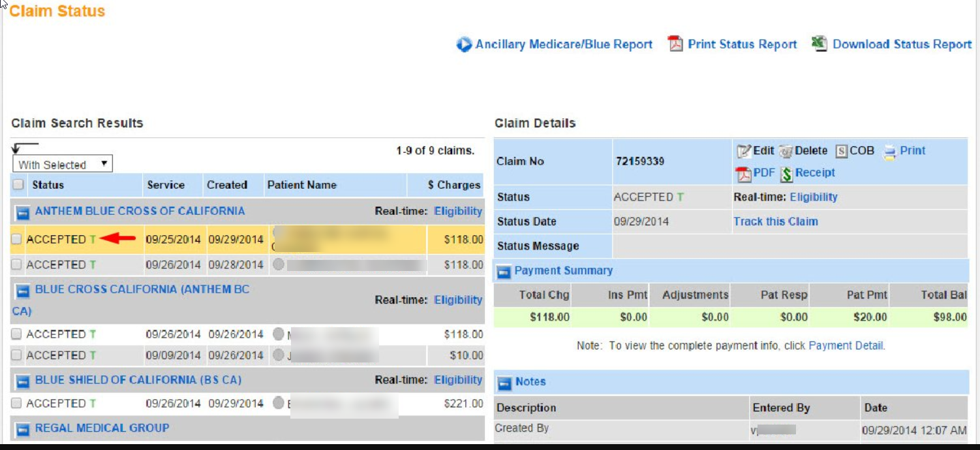Screen dimensions: 980x450
Task: Select the 09/09/2014 claim row for $10.00
Action: (x=173, y=355)
